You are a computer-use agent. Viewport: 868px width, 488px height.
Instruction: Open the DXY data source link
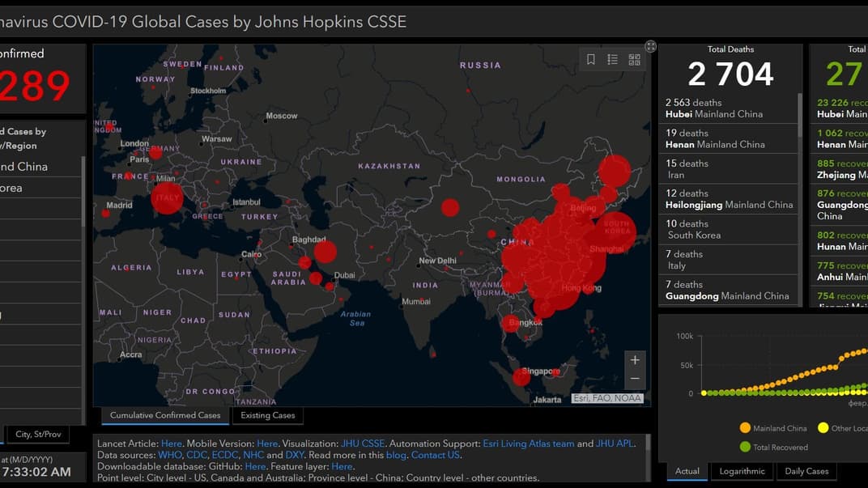pyautogui.click(x=295, y=456)
